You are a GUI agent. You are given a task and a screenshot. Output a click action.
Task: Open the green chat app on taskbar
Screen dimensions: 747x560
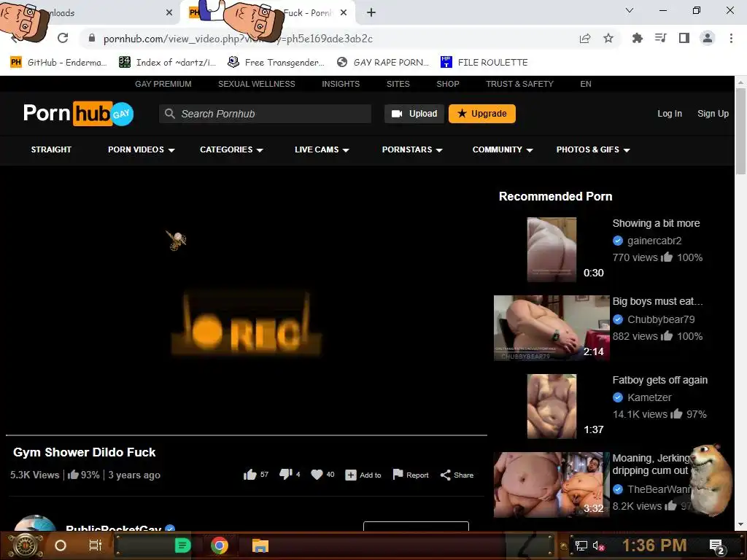click(183, 545)
